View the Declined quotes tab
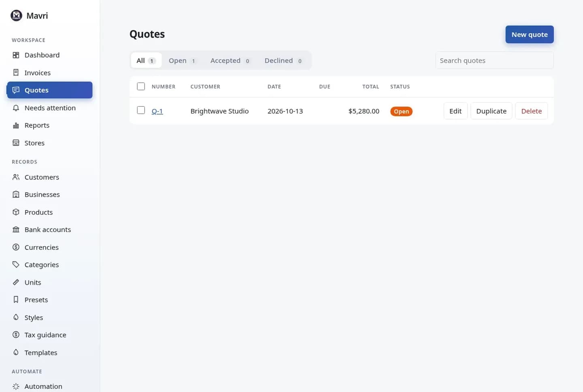 (283, 60)
